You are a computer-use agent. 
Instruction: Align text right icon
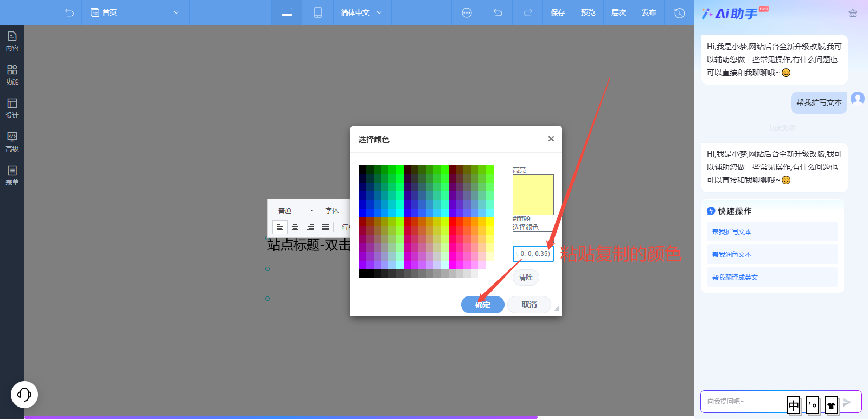pos(310,227)
